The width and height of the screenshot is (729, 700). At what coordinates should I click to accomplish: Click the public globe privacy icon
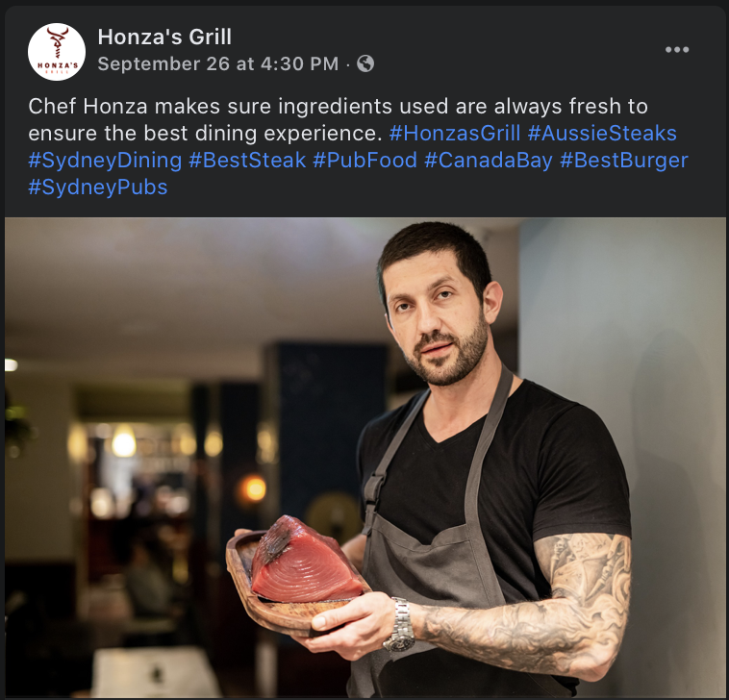(365, 63)
